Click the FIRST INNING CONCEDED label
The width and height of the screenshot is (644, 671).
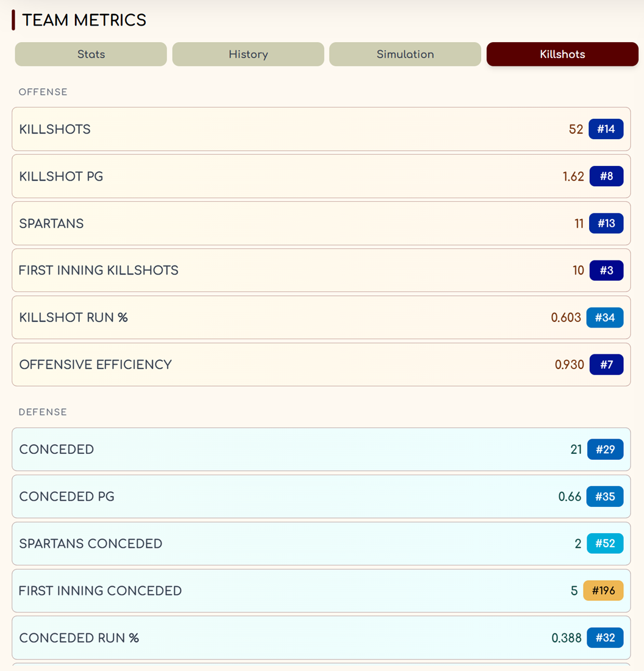(x=100, y=591)
